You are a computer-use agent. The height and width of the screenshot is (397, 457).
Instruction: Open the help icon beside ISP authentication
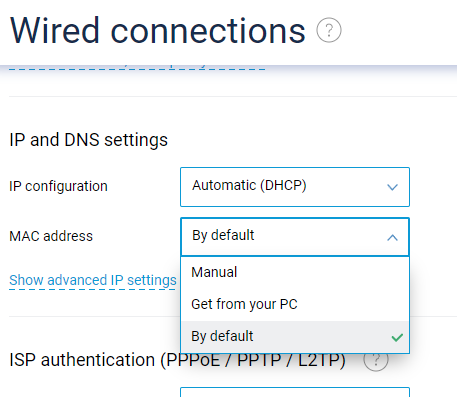(376, 359)
